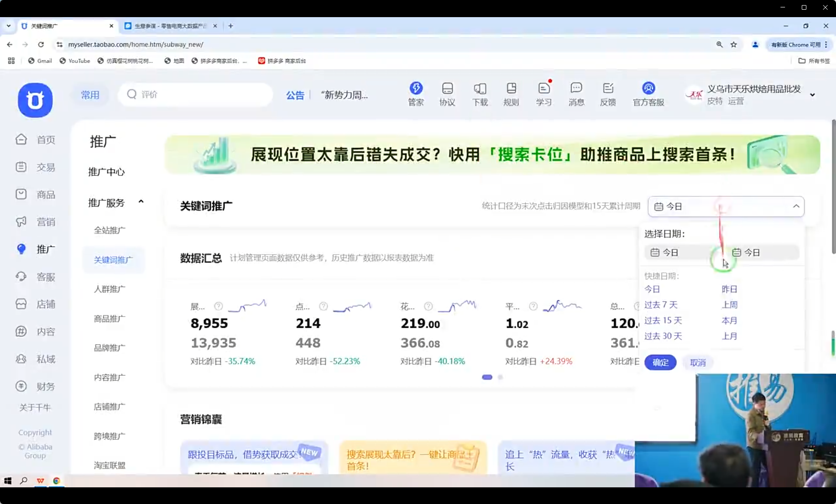The height and width of the screenshot is (504, 836).
Task: Expand the shop account dropdown arrow
Action: 812,95
